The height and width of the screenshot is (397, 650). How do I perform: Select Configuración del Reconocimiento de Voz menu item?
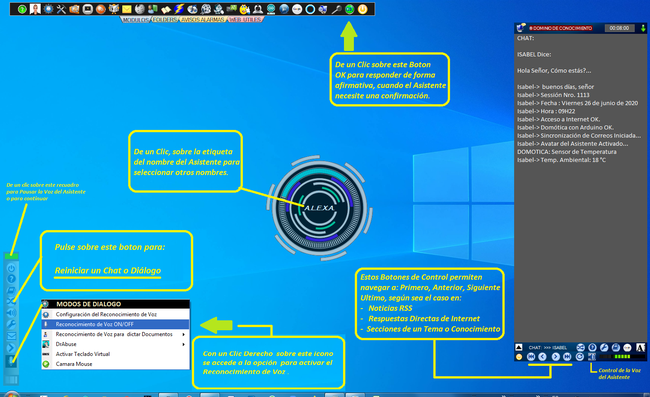coord(115,315)
